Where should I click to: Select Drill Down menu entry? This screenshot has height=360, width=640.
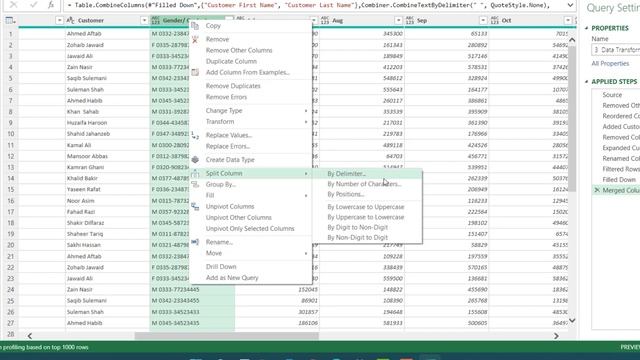(221, 267)
